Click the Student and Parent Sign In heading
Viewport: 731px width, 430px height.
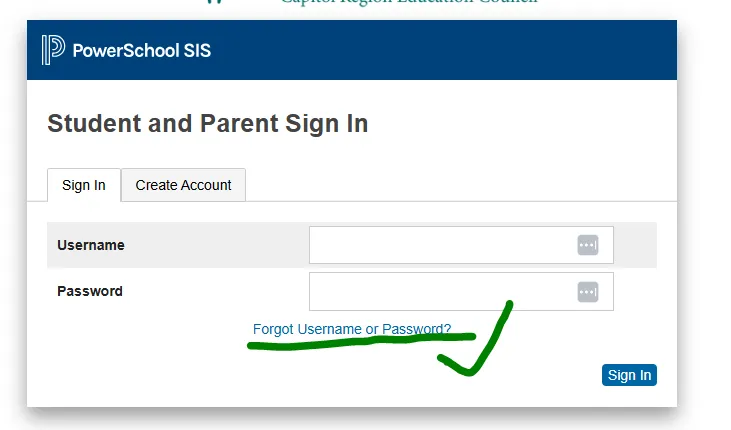pyautogui.click(x=207, y=124)
